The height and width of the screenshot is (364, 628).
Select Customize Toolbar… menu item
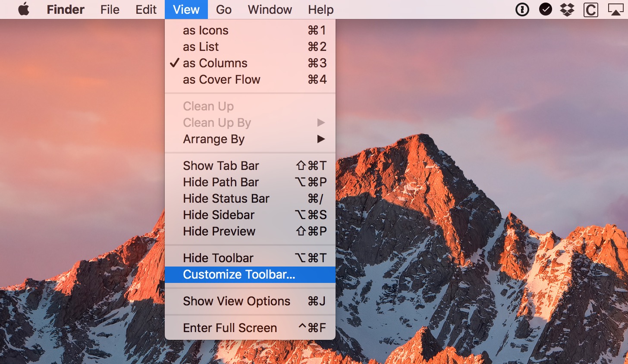pos(250,275)
